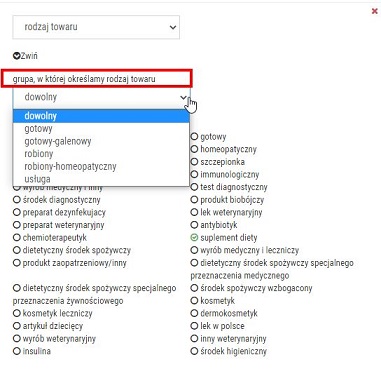The image size is (381, 369).
Task: Close the panel with the red X
Action: point(374,11)
